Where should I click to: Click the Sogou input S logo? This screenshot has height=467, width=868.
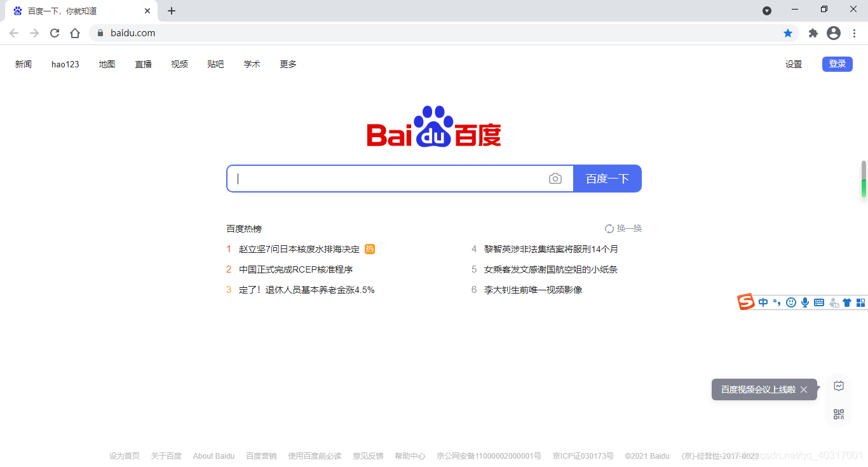(x=746, y=302)
